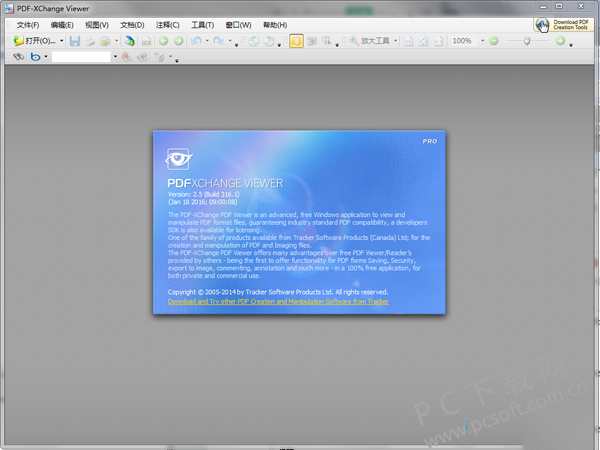Image resolution: width=600 pixels, height=450 pixels.
Task: Expand the search options dropdown arrow
Action: click(171, 57)
